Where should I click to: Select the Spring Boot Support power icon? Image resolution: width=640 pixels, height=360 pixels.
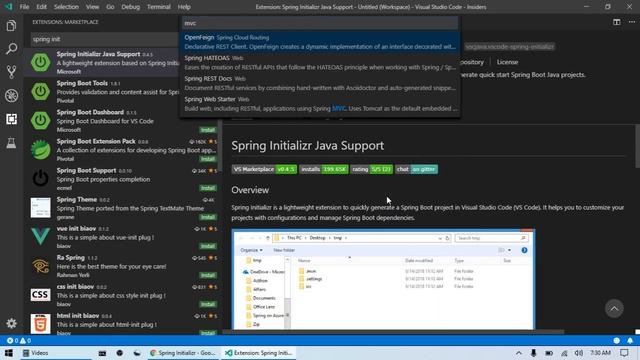[40, 178]
